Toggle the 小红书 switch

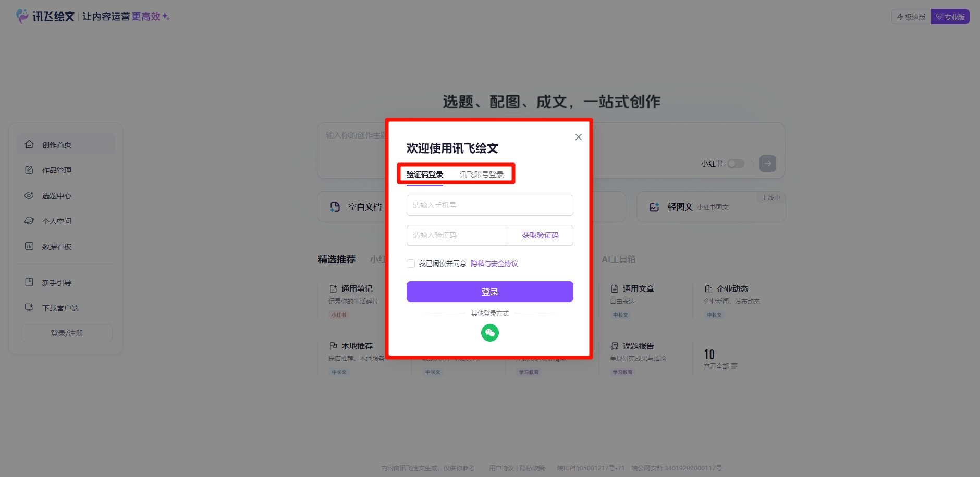pyautogui.click(x=737, y=163)
